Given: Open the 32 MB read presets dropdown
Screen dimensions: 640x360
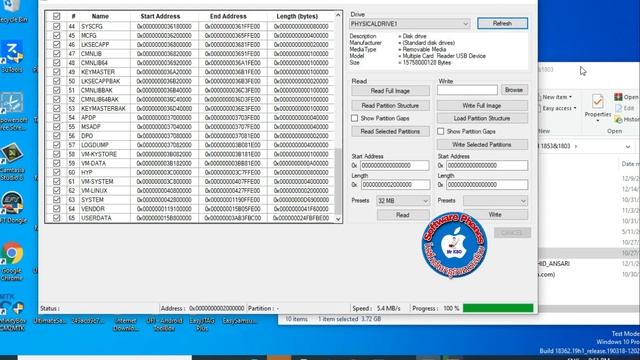Looking at the screenshot, I should (x=403, y=201).
